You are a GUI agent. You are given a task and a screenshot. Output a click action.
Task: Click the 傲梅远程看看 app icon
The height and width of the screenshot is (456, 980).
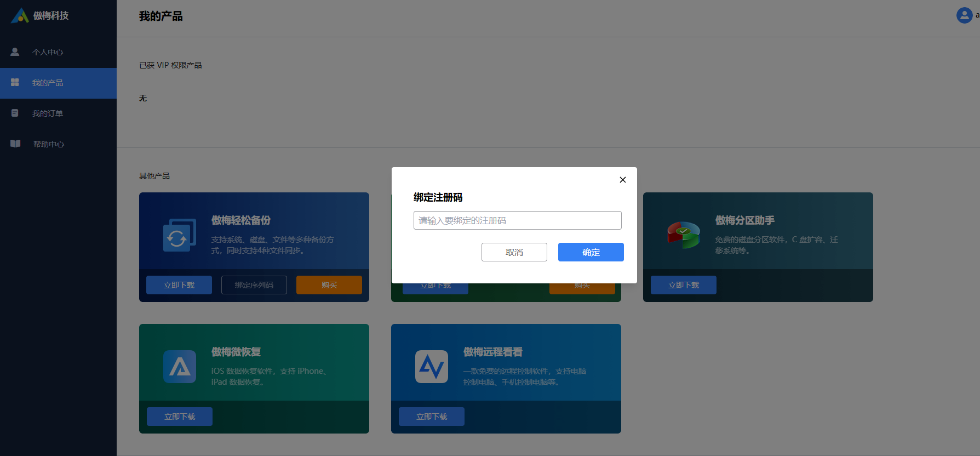pos(431,367)
